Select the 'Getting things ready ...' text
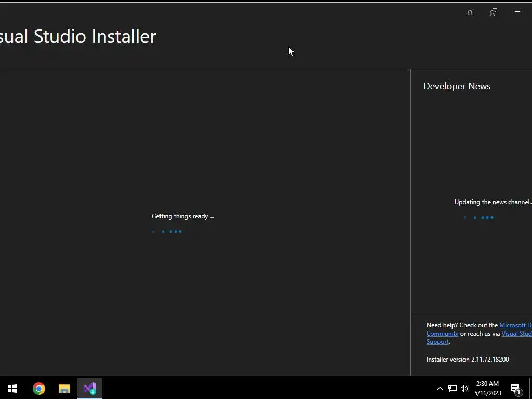The height and width of the screenshot is (399, 532). click(x=182, y=216)
